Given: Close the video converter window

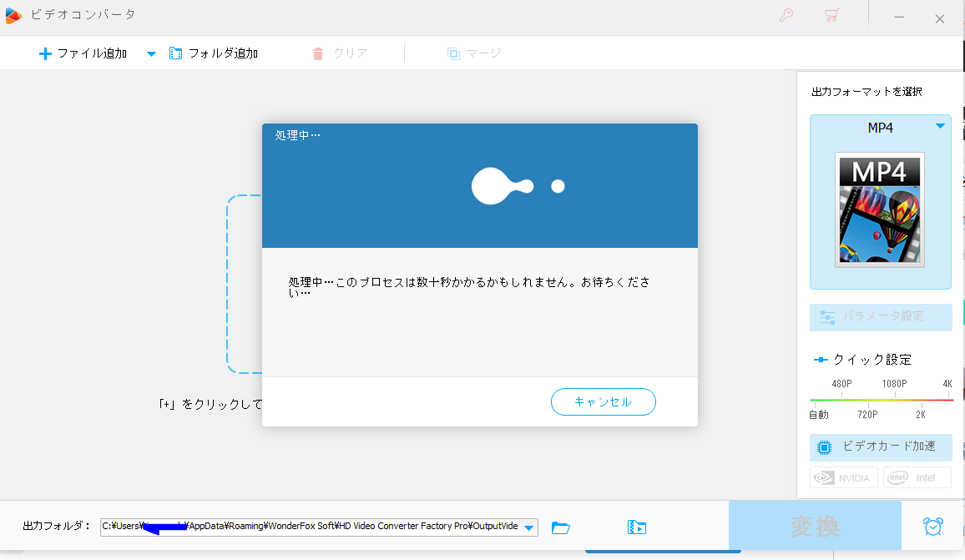Looking at the screenshot, I should 940,18.
